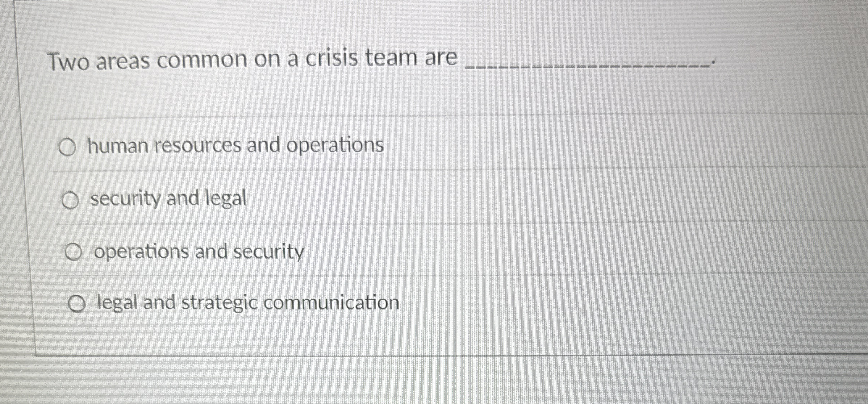Click the question card area
This screenshot has width=868, height=404.
point(435,181)
